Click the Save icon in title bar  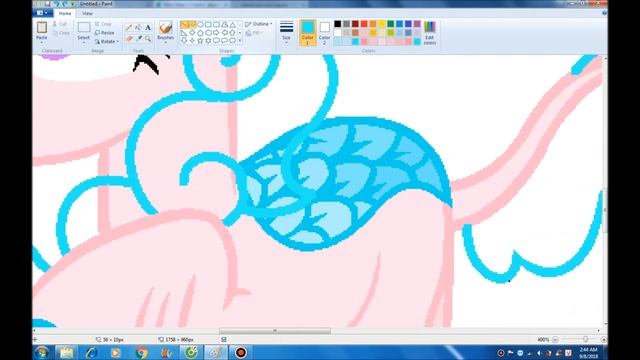click(x=47, y=4)
